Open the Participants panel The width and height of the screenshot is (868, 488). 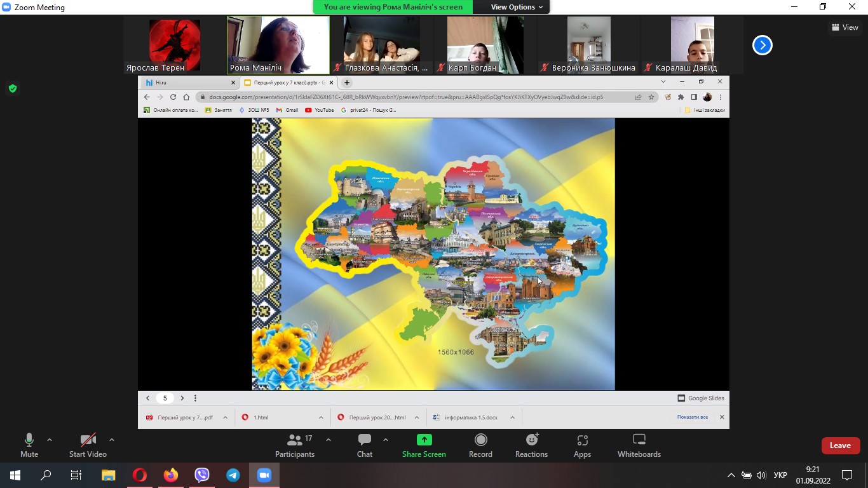point(295,445)
